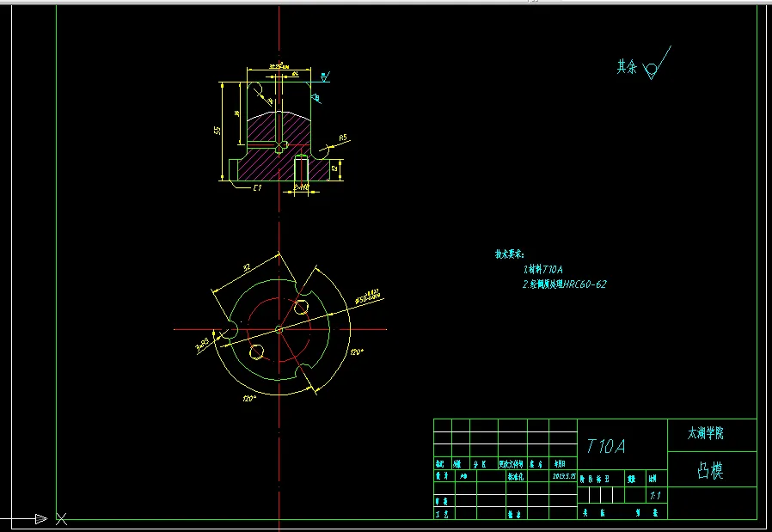The image size is (772, 532).
Task: Select the R5 radius dimension in section view
Action: coord(343,138)
